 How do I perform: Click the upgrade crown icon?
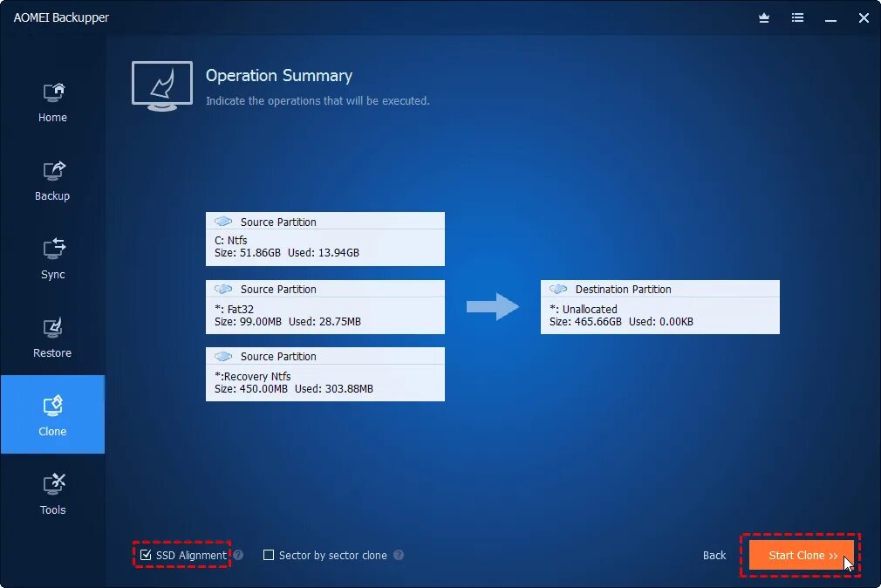pos(764,18)
